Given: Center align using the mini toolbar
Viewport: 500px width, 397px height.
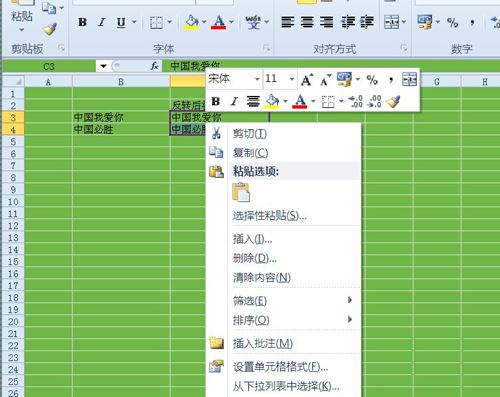Looking at the screenshot, I should tap(253, 101).
